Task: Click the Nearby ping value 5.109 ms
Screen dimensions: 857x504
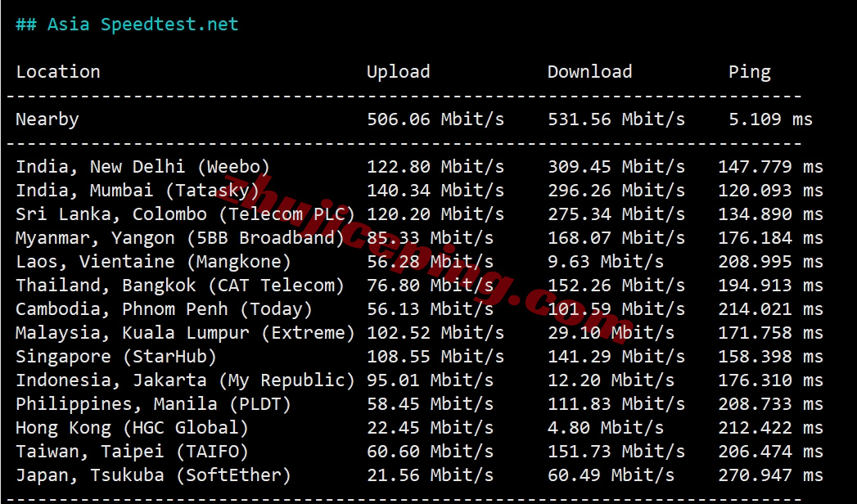Action: (x=770, y=119)
